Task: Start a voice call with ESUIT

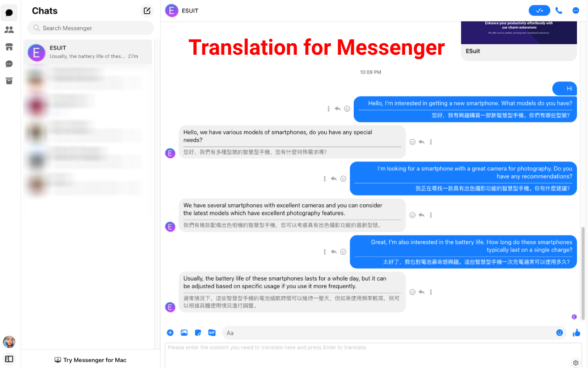Action: 559,10
